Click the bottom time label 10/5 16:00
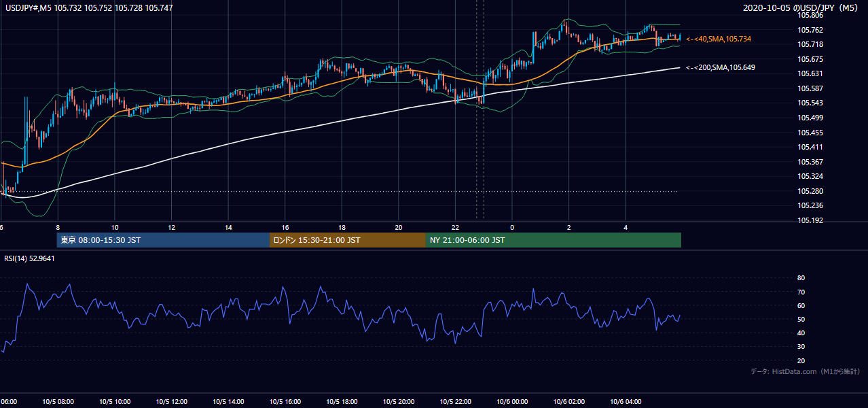 pyautogui.click(x=285, y=402)
